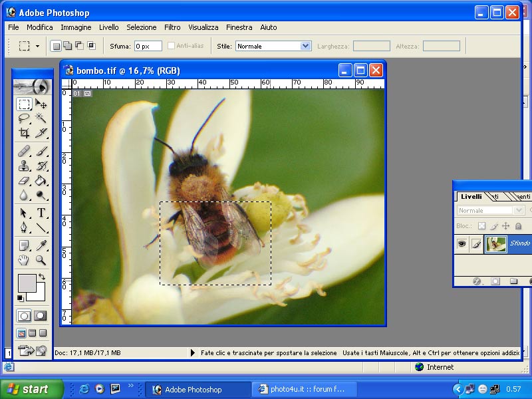Open the Filtro menu
This screenshot has width=532, height=399.
coord(172,27)
